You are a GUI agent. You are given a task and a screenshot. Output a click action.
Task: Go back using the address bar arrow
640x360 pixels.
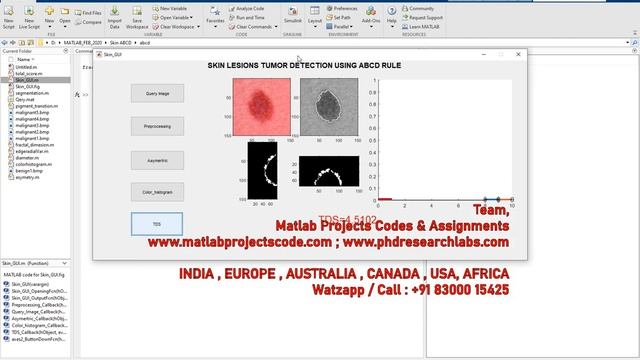coord(4,42)
